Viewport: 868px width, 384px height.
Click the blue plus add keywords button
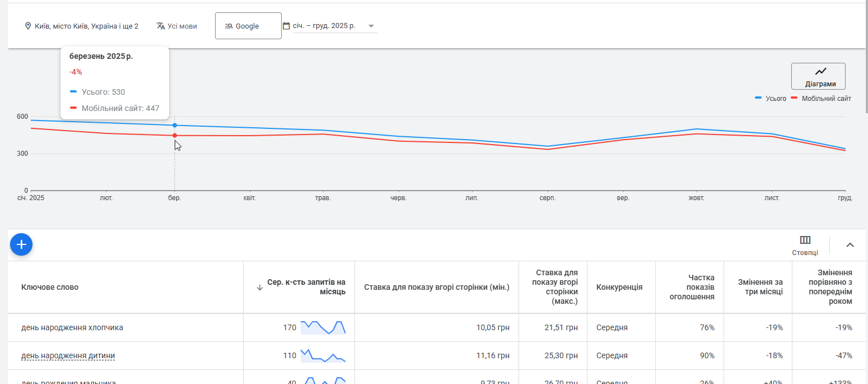(21, 244)
